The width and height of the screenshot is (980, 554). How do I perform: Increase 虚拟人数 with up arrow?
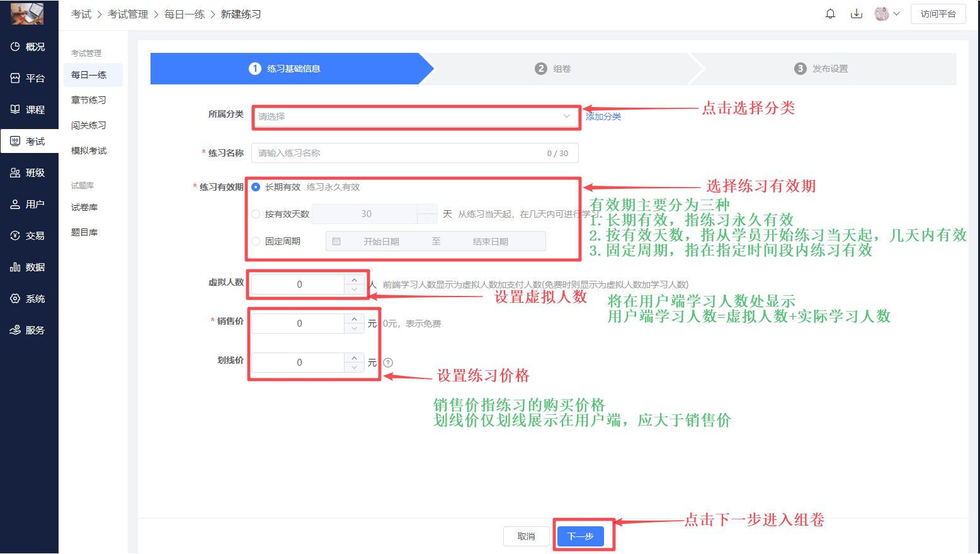point(355,280)
